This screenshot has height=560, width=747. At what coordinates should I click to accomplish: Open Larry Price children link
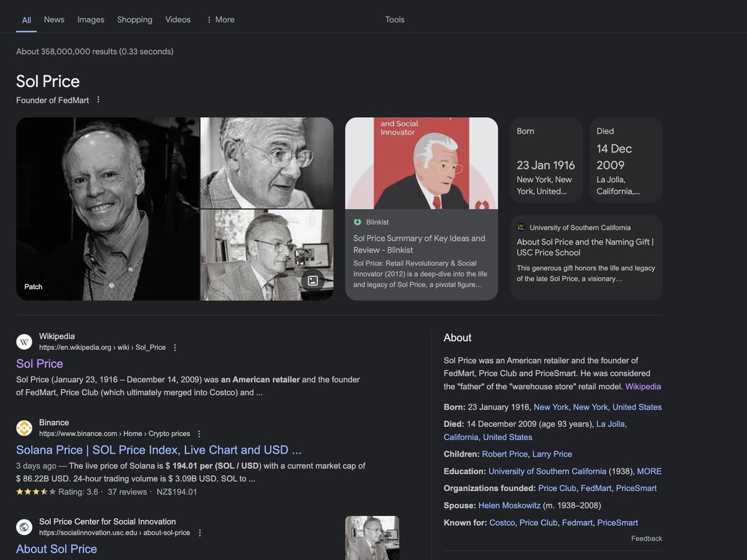point(552,454)
